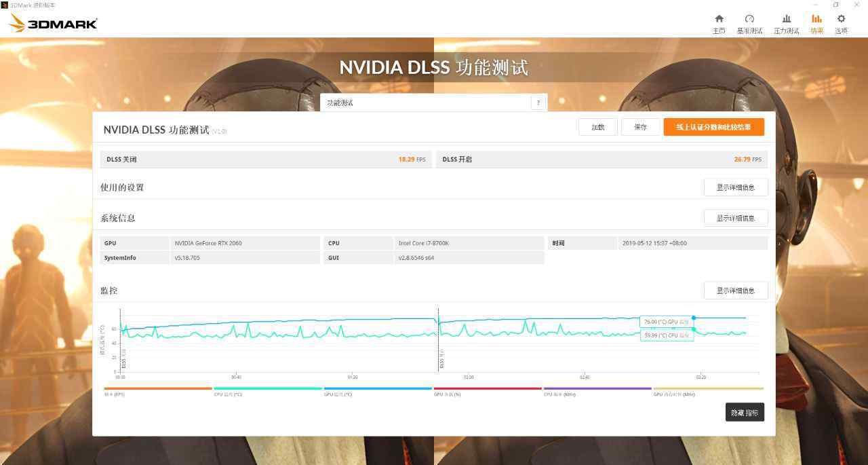Open 选项 options gear icon
868x465 pixels.
tap(841, 24)
